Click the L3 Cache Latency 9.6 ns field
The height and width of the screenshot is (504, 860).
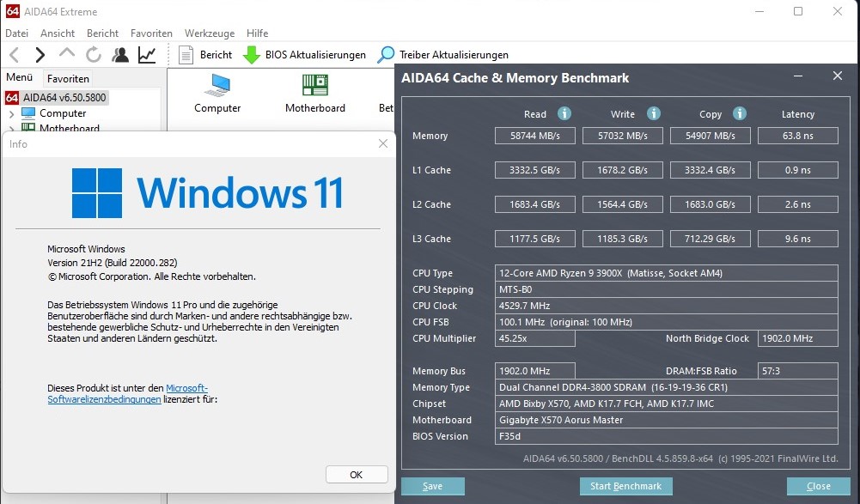point(798,239)
